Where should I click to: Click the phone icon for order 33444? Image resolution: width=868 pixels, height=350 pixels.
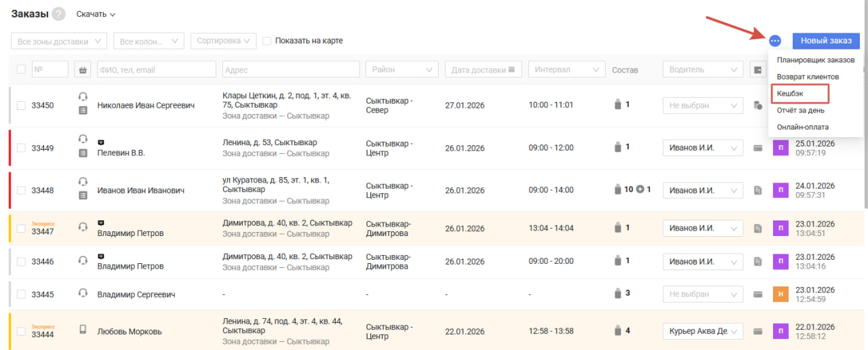click(83, 330)
